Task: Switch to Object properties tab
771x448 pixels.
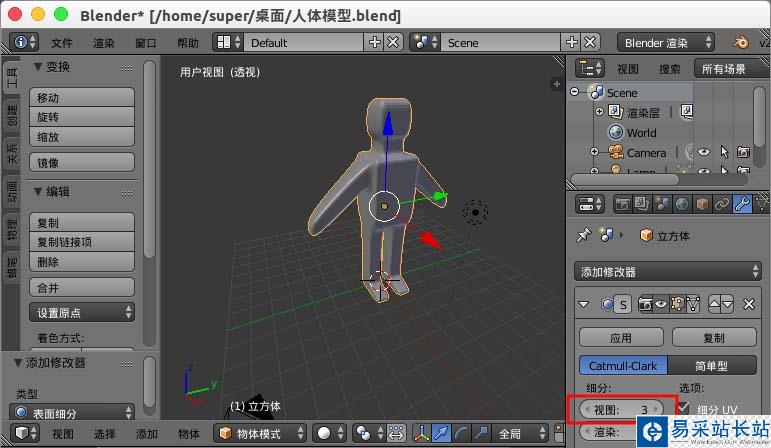Action: click(702, 204)
